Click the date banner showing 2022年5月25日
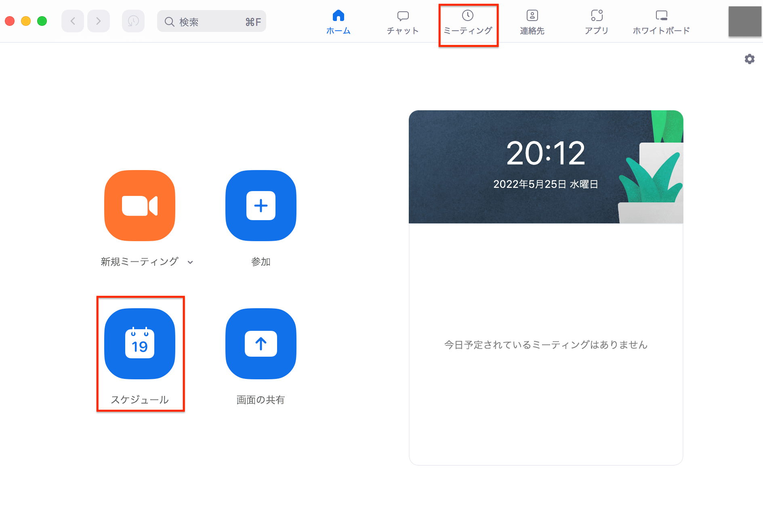 [546, 184]
